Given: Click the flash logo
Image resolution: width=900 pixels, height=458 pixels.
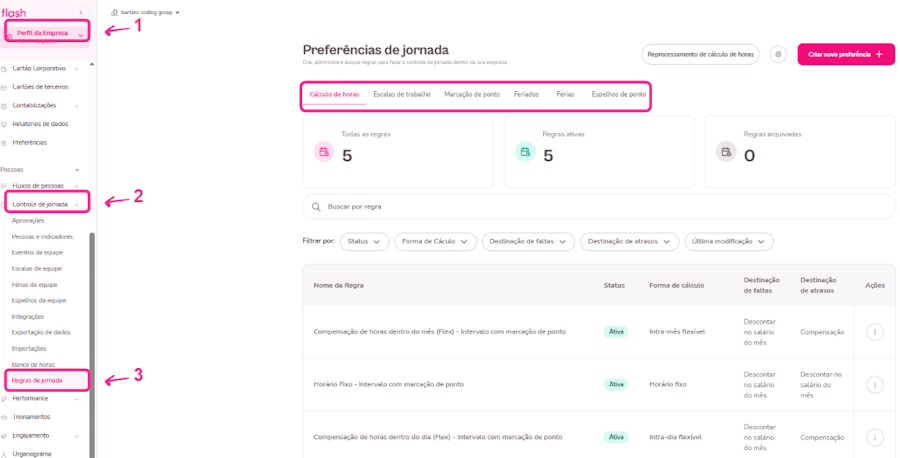Looking at the screenshot, I should [x=13, y=12].
